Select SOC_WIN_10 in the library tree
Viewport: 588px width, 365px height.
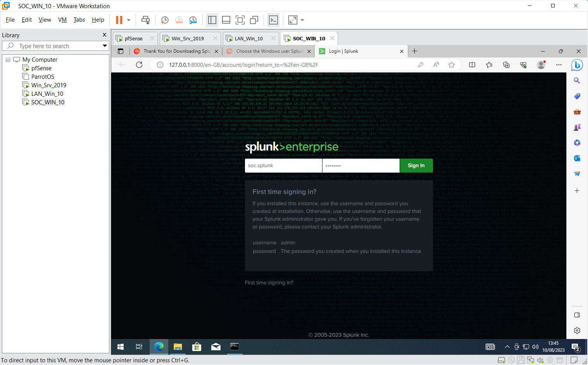click(x=48, y=102)
